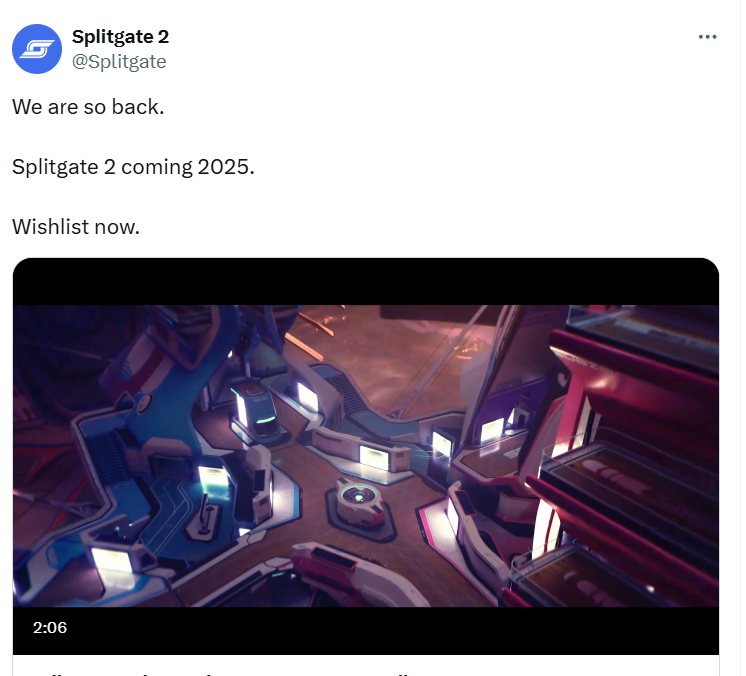Click the 2:06 video duration badge
This screenshot has height=676, width=746.
pyautogui.click(x=50, y=627)
